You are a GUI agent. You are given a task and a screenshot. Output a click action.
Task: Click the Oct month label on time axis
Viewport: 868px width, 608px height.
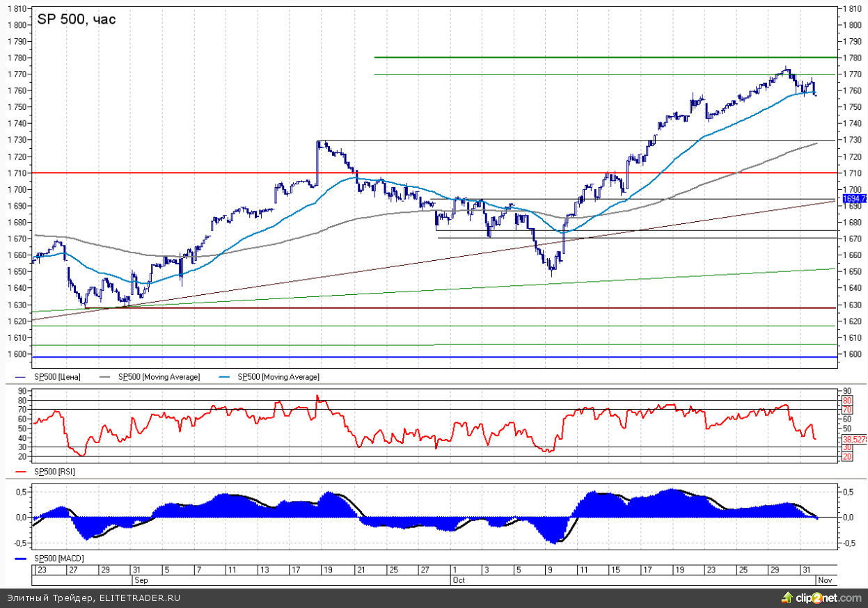(458, 579)
